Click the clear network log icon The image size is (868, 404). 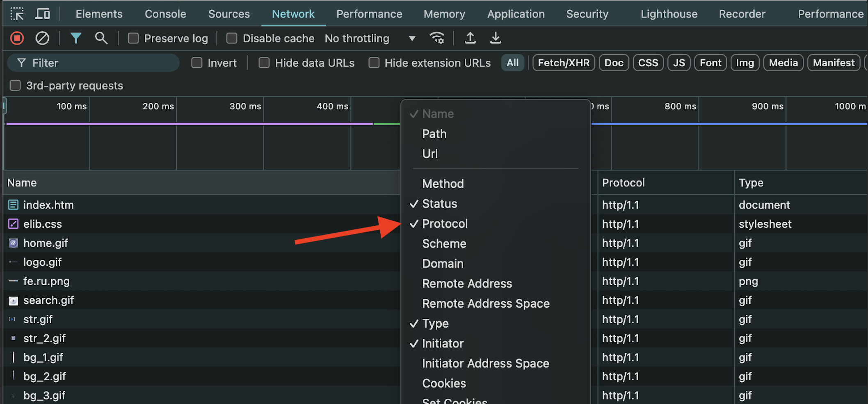(x=42, y=38)
